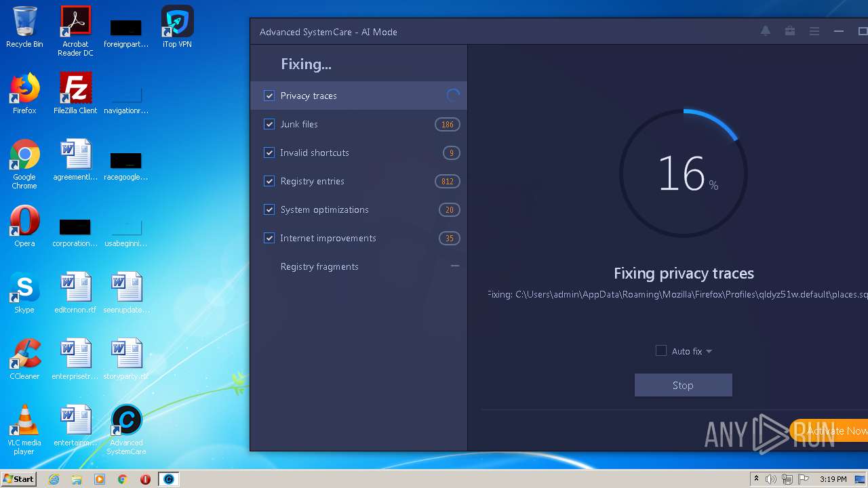Open the enterprisetr document icon

(x=75, y=359)
